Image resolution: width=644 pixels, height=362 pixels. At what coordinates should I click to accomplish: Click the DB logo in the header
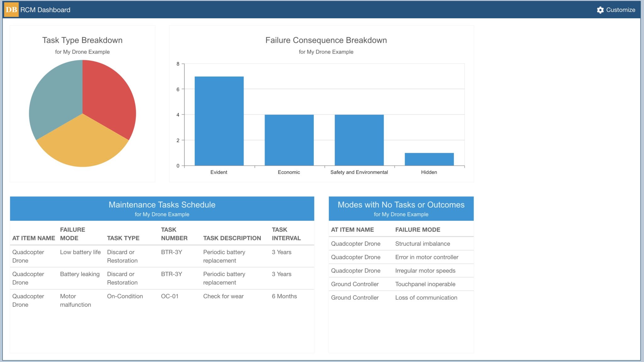click(x=11, y=10)
